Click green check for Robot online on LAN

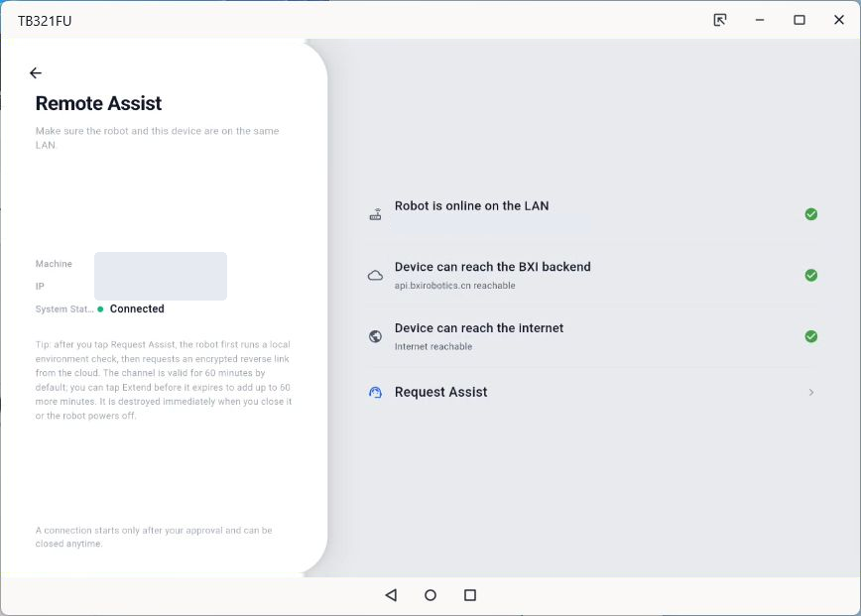click(x=811, y=214)
